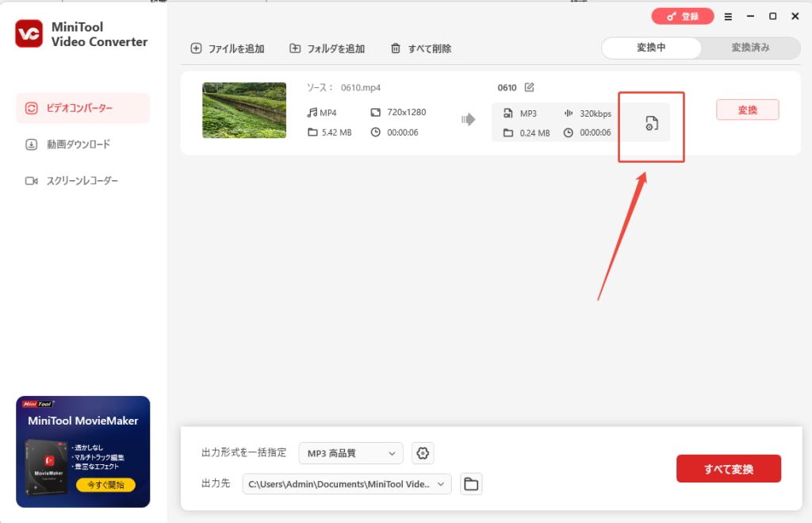Open the hamburger menu in title bar
The image size is (812, 523).
point(728,16)
